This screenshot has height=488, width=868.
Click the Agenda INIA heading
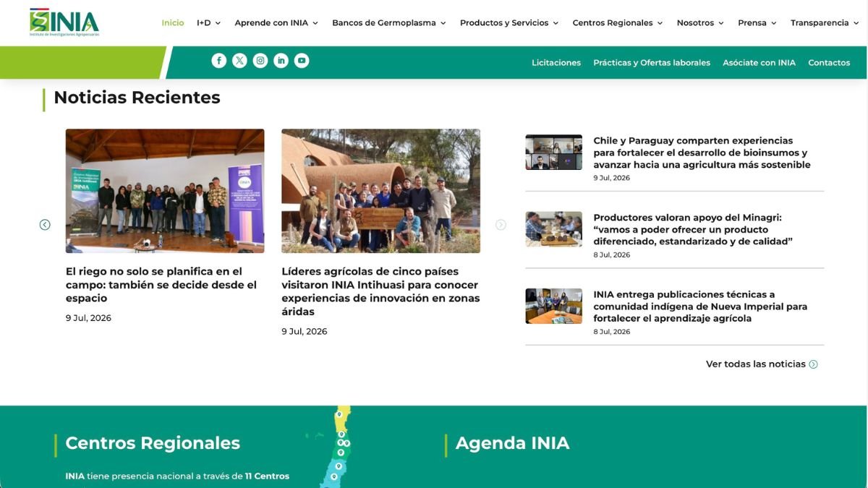pyautogui.click(x=512, y=443)
